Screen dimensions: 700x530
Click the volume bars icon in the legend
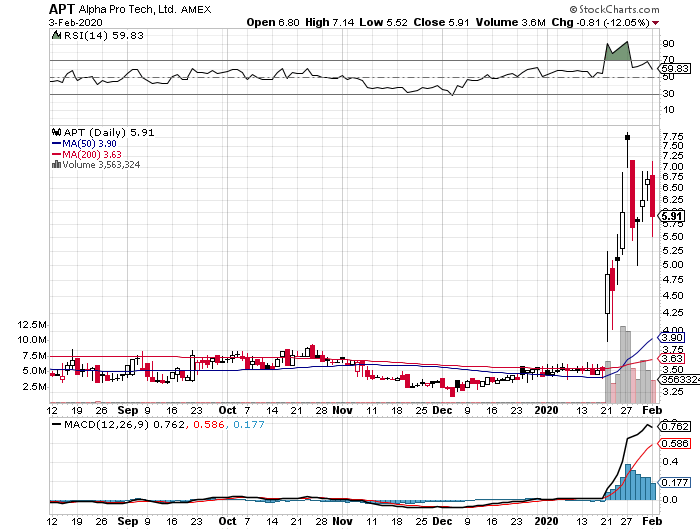(56, 164)
